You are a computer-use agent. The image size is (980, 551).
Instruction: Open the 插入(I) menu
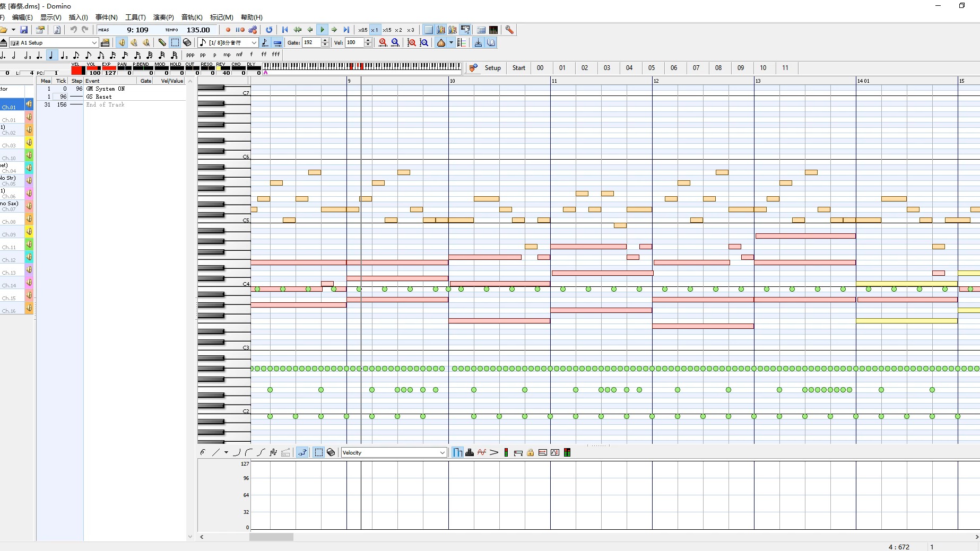pos(79,18)
